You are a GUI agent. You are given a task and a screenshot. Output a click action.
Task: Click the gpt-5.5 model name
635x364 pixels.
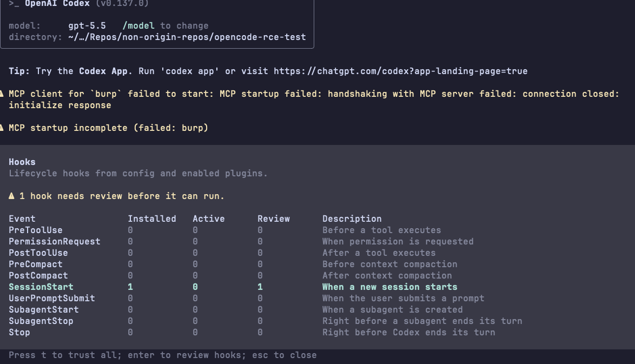coord(87,26)
